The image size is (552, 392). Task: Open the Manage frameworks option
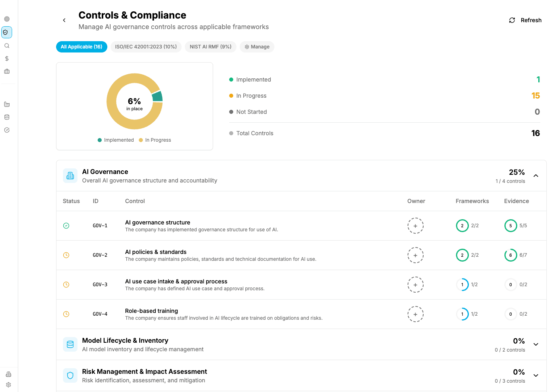(257, 47)
